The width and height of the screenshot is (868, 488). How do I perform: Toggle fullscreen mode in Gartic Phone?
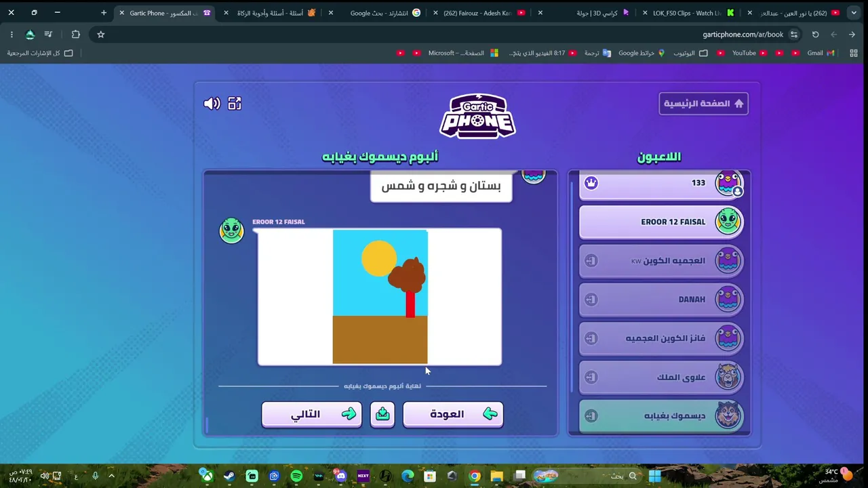[235, 104]
